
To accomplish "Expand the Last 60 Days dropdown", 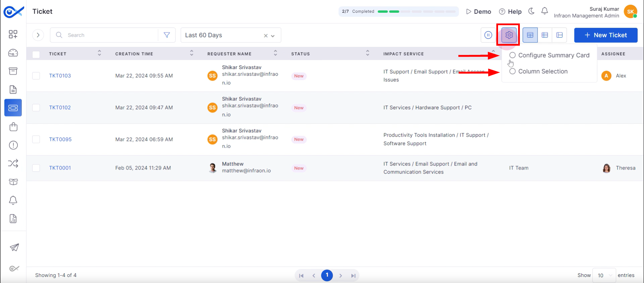I will coord(273,36).
